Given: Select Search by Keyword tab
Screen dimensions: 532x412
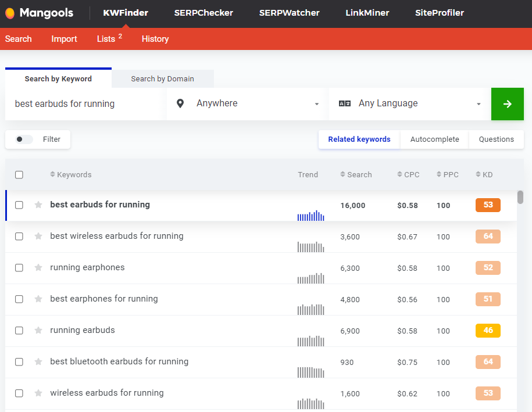Looking at the screenshot, I should click(x=58, y=78).
